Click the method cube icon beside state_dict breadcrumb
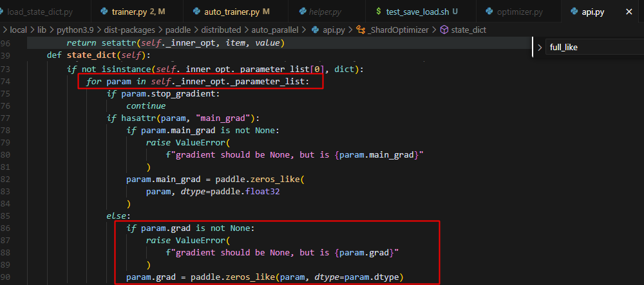The width and height of the screenshot is (644, 285). [444, 30]
